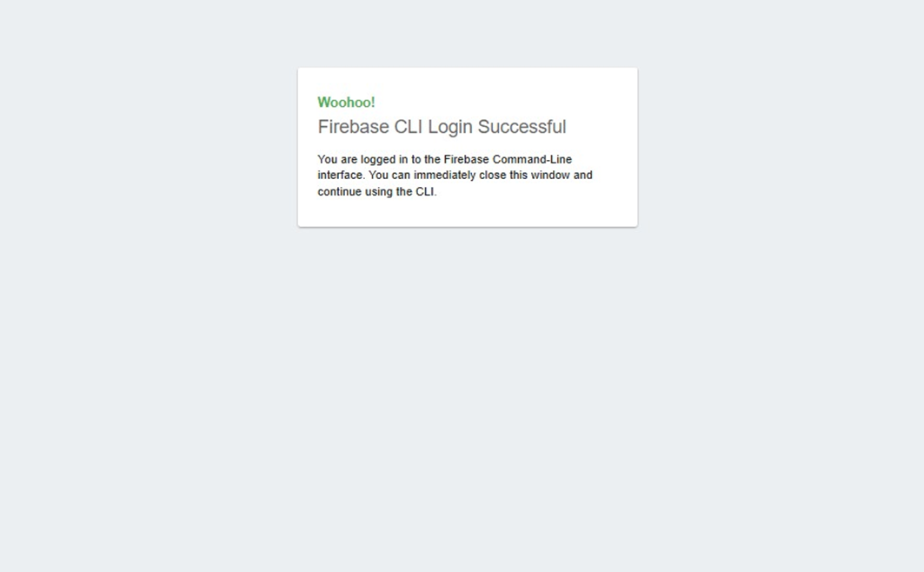Click the word "Login" in the heading
The image size is (924, 572).
pyautogui.click(x=450, y=127)
